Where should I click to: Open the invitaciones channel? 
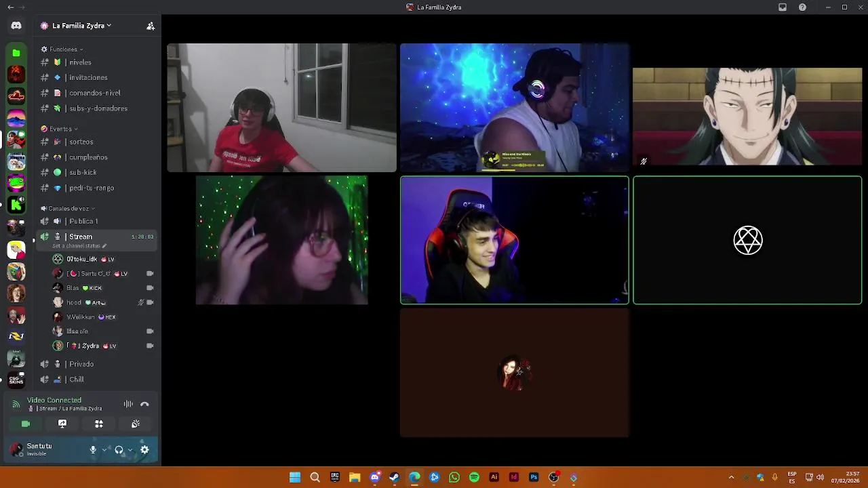[97, 77]
